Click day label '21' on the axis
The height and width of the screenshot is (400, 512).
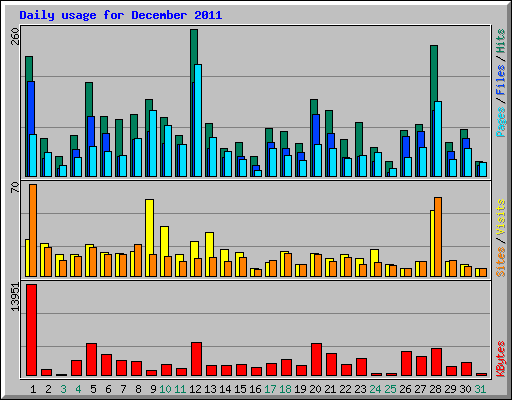pos(330,389)
